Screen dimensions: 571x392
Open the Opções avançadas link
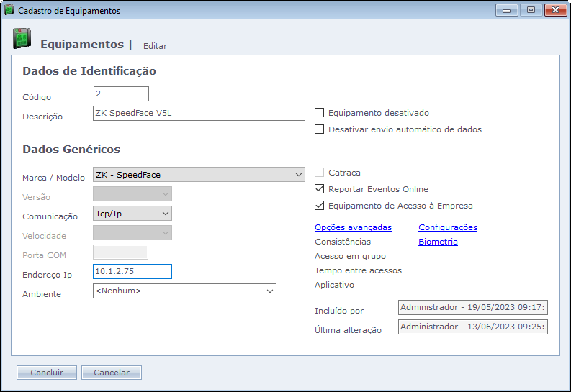point(353,227)
